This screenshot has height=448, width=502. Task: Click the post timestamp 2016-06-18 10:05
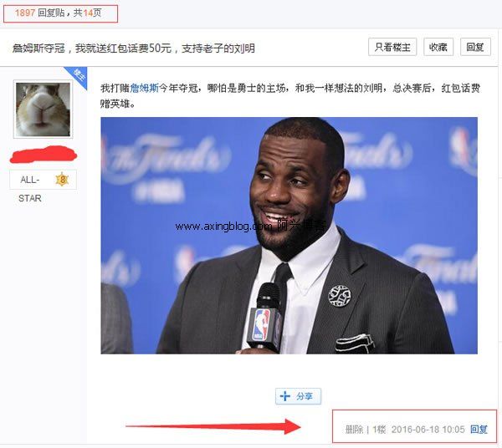pyautogui.click(x=428, y=430)
